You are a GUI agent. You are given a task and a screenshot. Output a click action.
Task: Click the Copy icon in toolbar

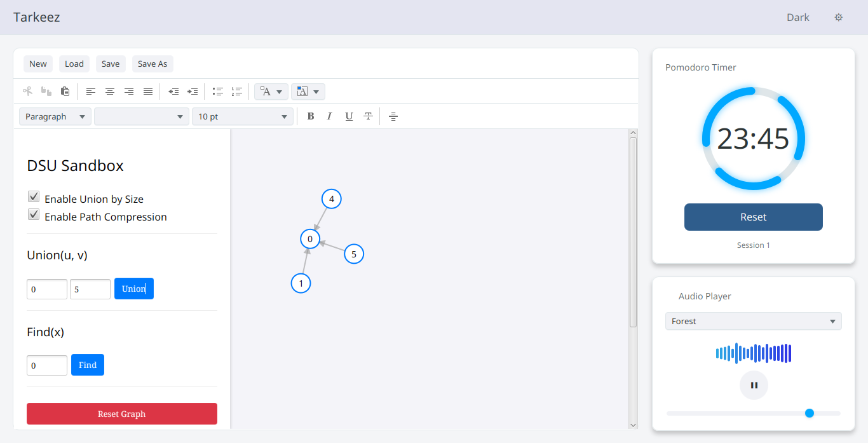point(46,92)
